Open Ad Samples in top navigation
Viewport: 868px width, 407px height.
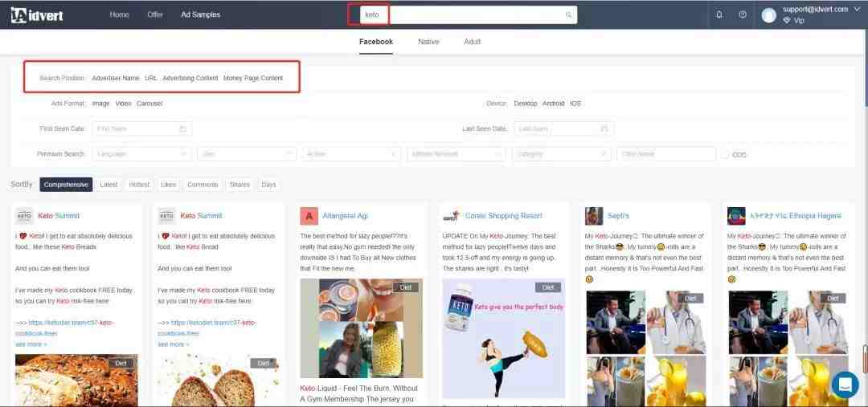(200, 15)
